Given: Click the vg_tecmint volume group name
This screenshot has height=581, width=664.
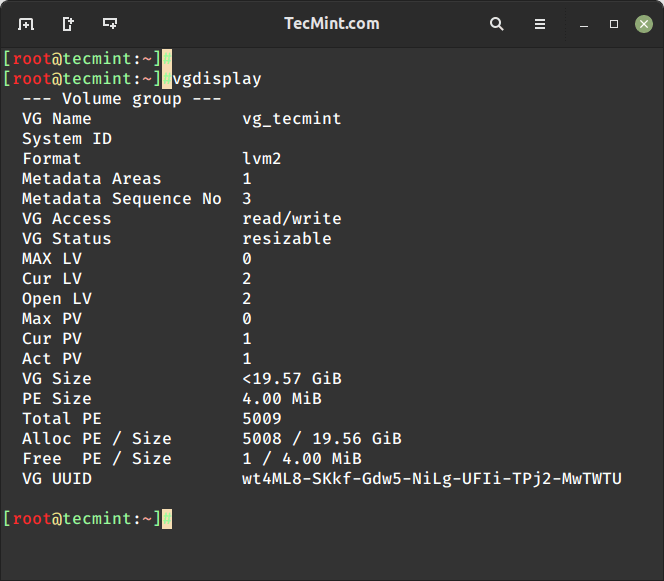Looking at the screenshot, I should point(291,118).
